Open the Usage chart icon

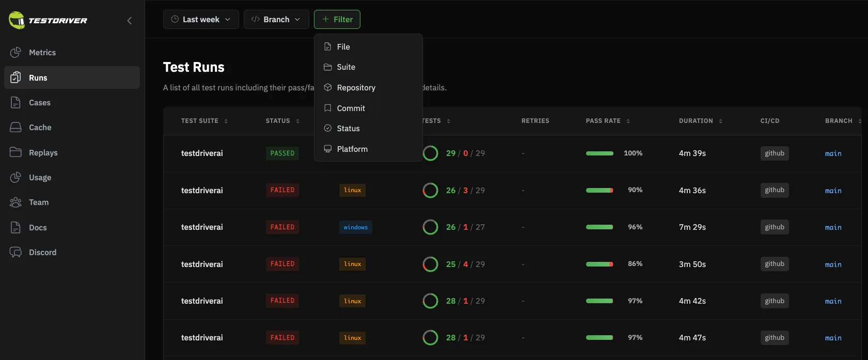click(15, 177)
